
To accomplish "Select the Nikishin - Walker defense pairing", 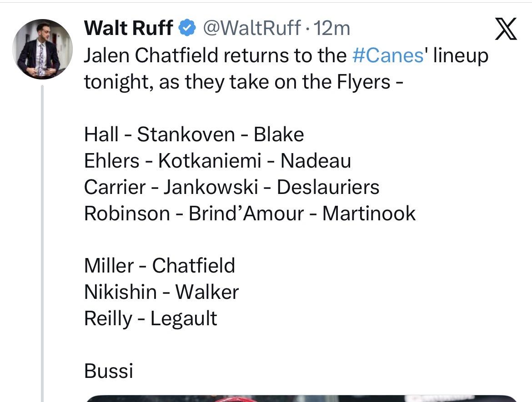I will tap(161, 292).
